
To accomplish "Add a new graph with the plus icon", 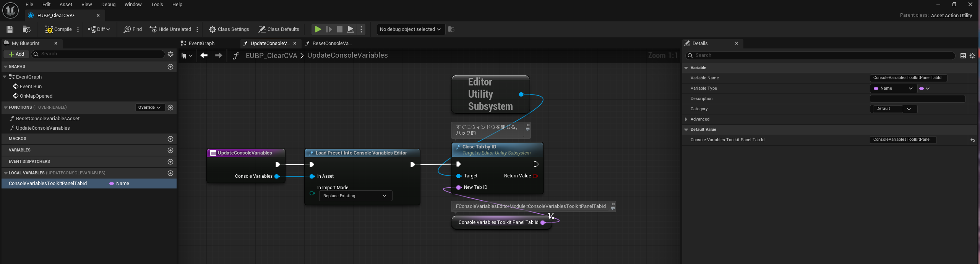I will (170, 67).
